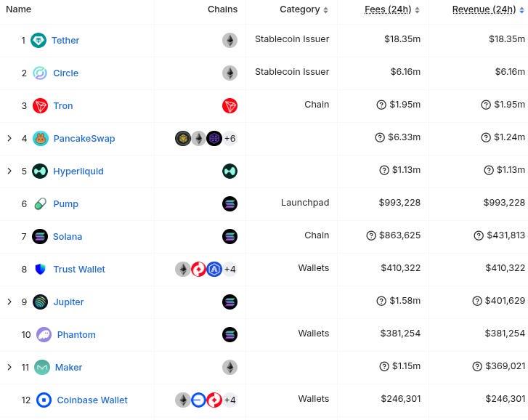Open the Solana chain link
The image size is (528, 420).
(x=68, y=237)
